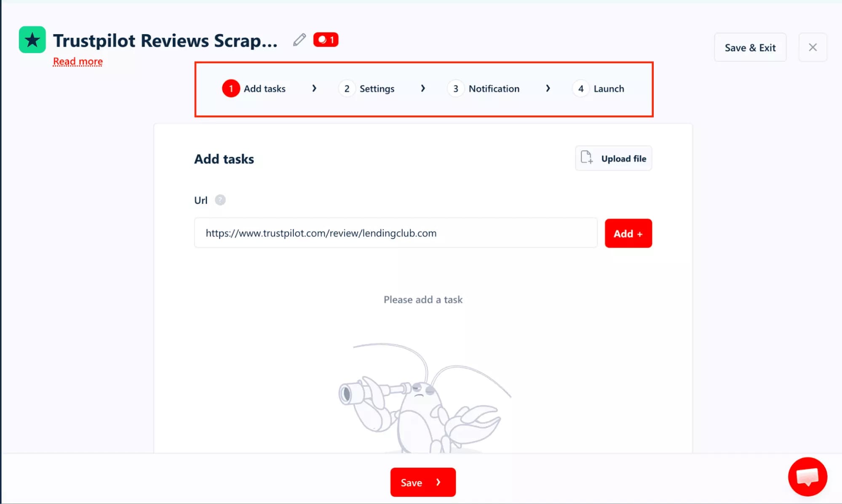The width and height of the screenshot is (842, 504).
Task: Open the Read more link
Action: tap(78, 61)
